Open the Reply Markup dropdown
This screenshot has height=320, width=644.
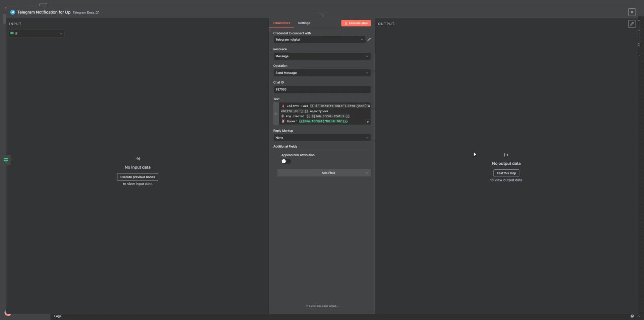(x=322, y=138)
